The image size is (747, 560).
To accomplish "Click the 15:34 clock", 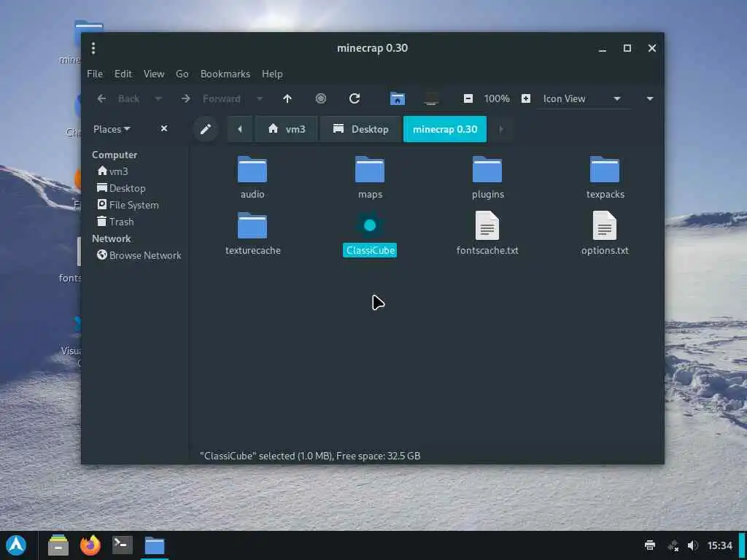I will 719,545.
